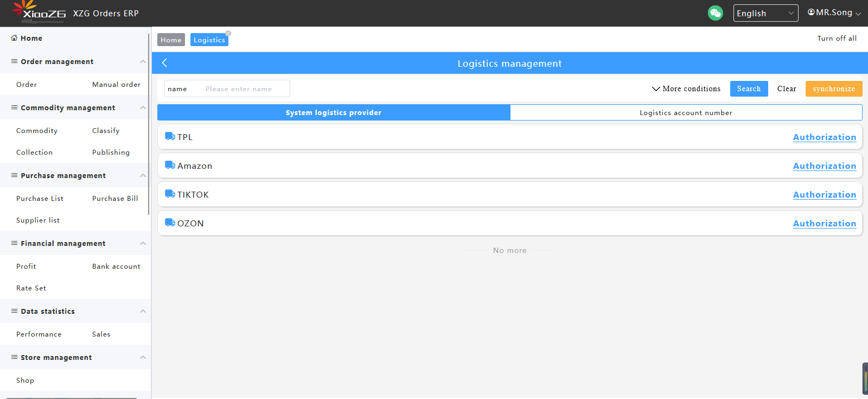868x399 pixels.
Task: Click the truck icon next to TIKTOK
Action: point(170,194)
